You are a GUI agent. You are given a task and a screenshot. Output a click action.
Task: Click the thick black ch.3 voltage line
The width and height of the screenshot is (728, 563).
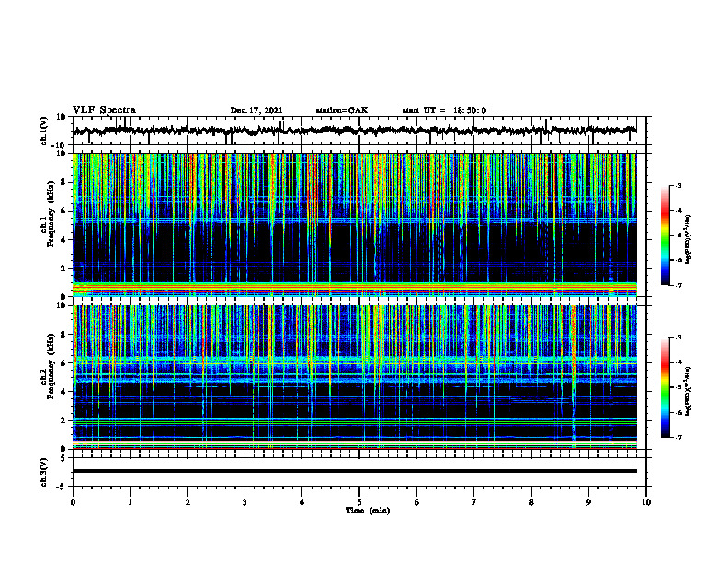[355, 471]
